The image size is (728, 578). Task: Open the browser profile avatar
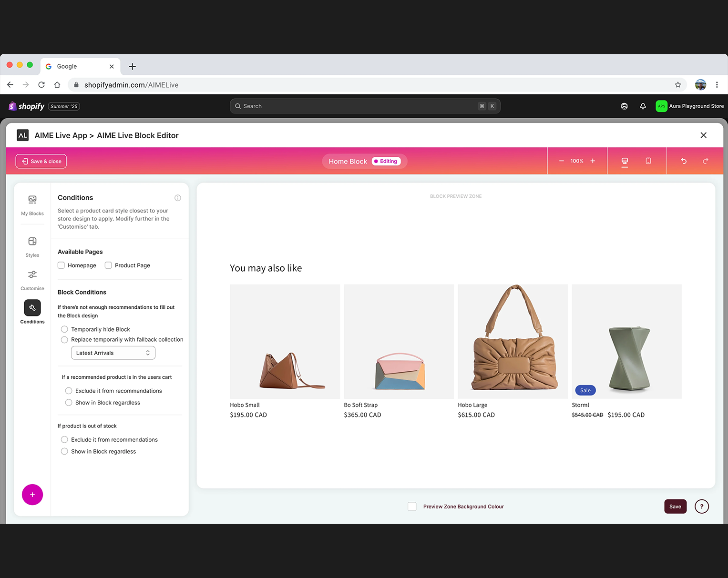[x=700, y=85]
